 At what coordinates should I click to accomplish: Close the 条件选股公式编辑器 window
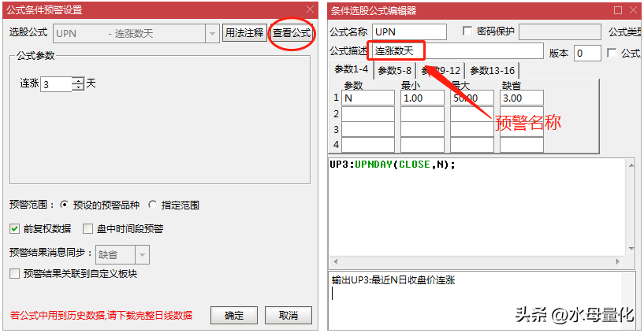tap(633, 10)
